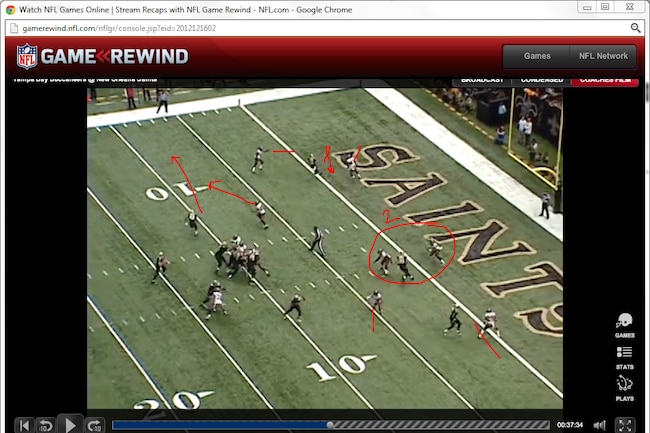Skip to the beginning of video
The width and height of the screenshot is (650, 433).
[24, 425]
